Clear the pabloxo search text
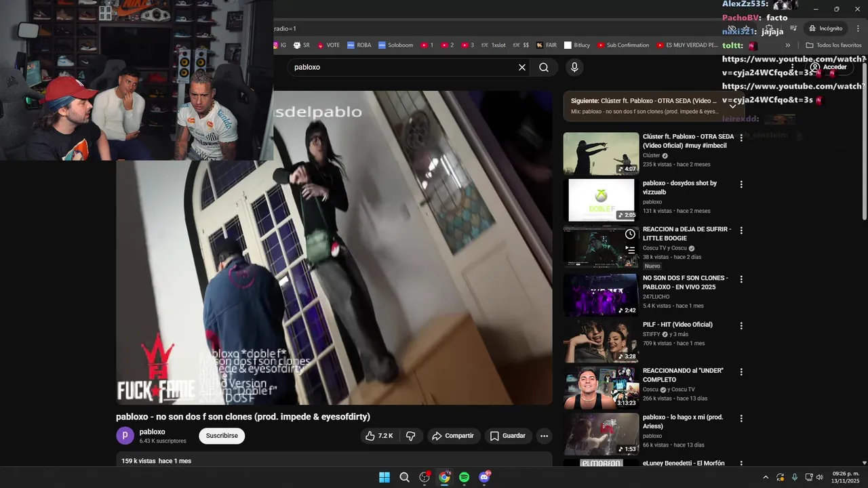The image size is (868, 488). 522,67
